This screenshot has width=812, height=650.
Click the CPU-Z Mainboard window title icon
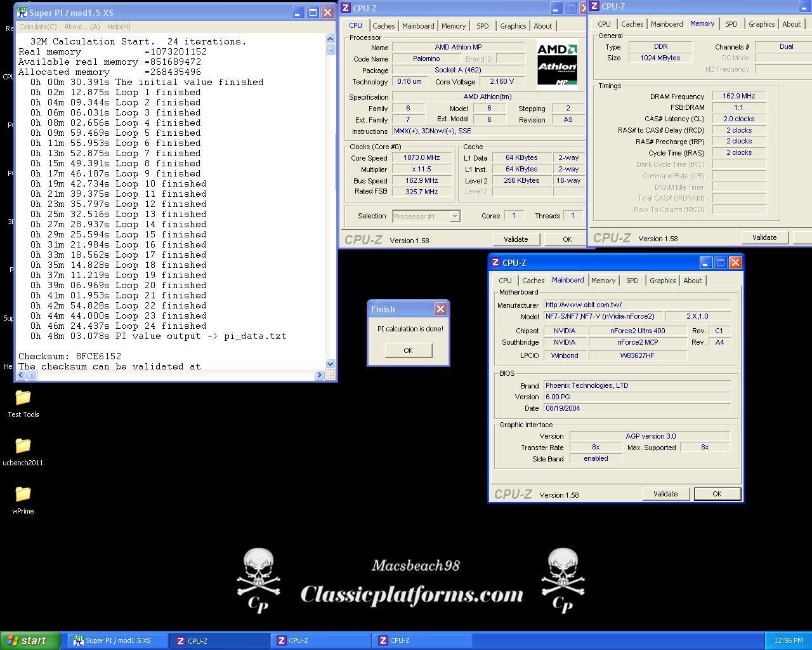(495, 262)
